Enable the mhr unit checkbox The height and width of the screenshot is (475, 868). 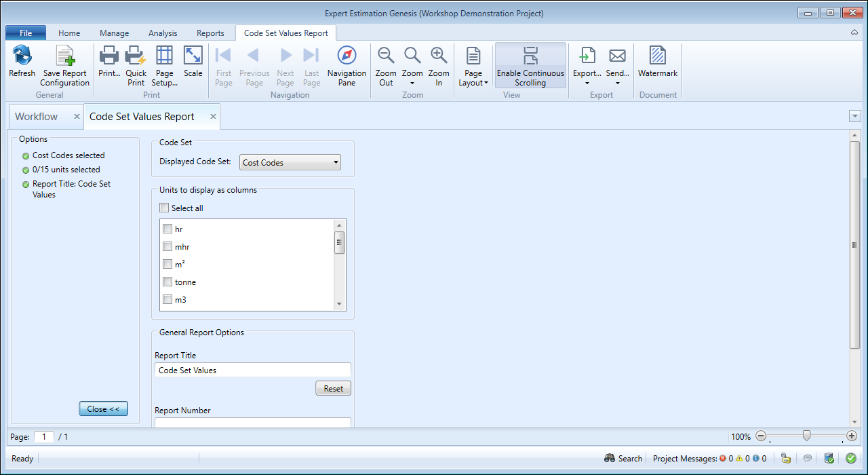point(167,246)
